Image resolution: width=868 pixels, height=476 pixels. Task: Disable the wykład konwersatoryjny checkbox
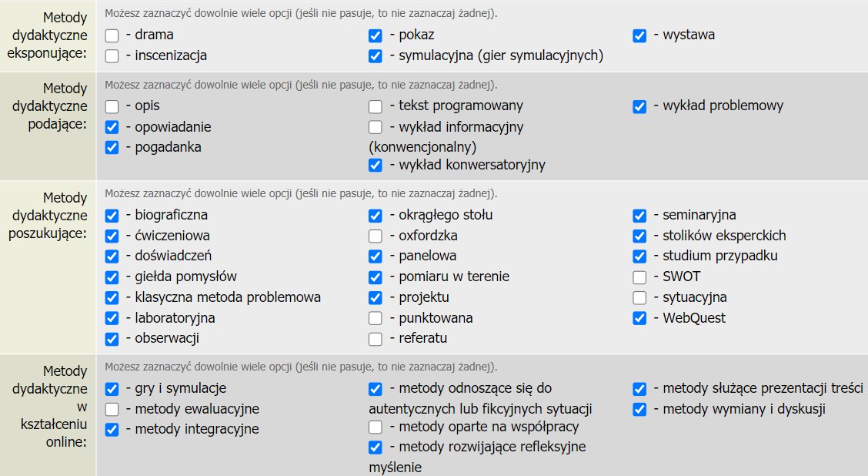coord(376,165)
